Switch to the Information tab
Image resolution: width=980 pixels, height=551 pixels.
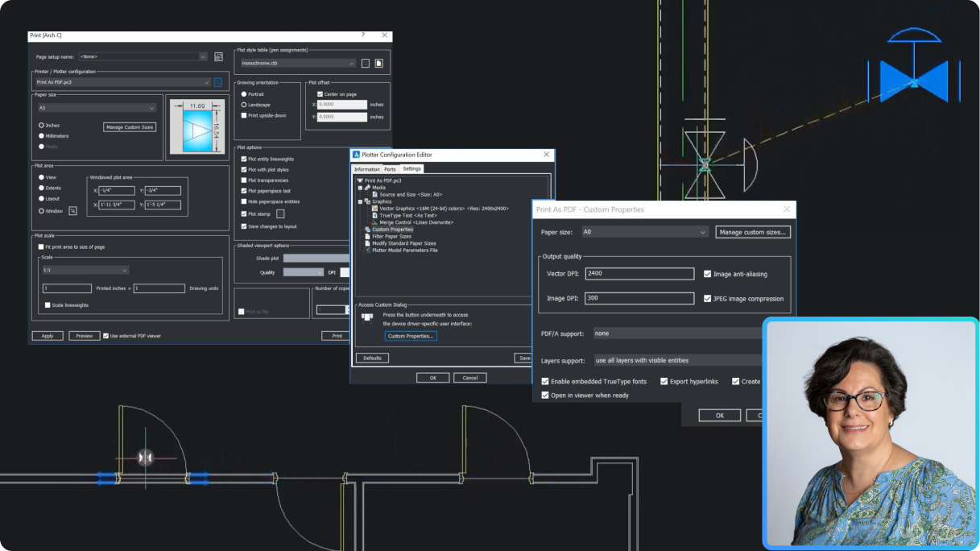[366, 169]
